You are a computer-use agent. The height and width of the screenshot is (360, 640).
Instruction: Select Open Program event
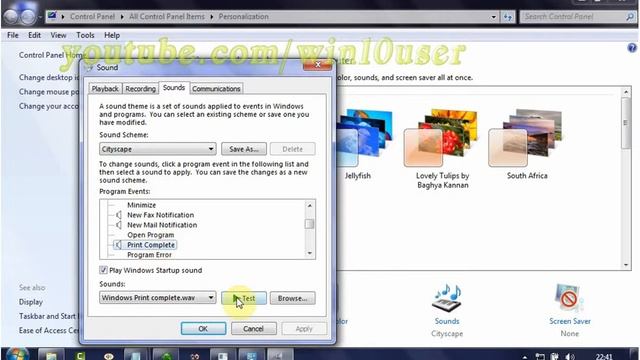tap(151, 235)
